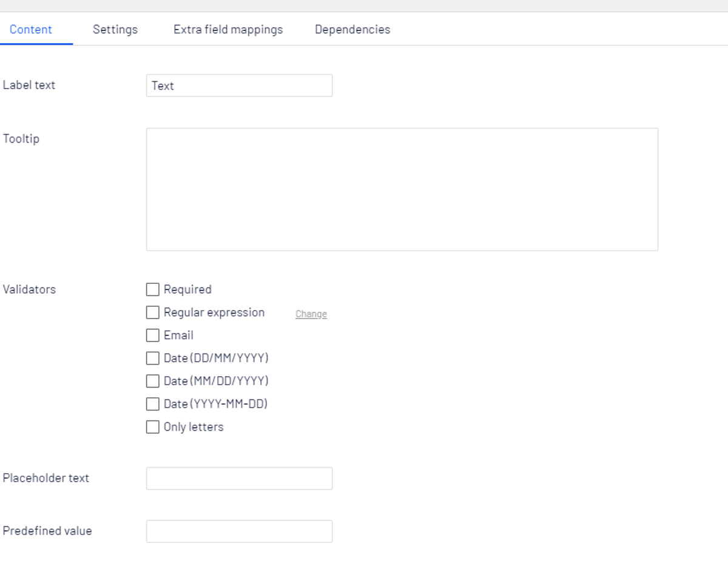
Task: Click the Tooltip field label
Action: 21,138
